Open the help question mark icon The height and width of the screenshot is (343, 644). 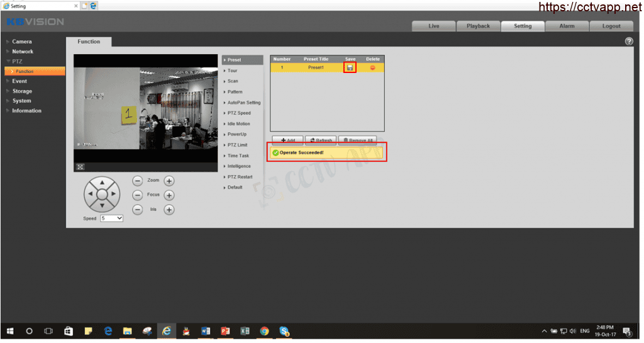pyautogui.click(x=628, y=41)
